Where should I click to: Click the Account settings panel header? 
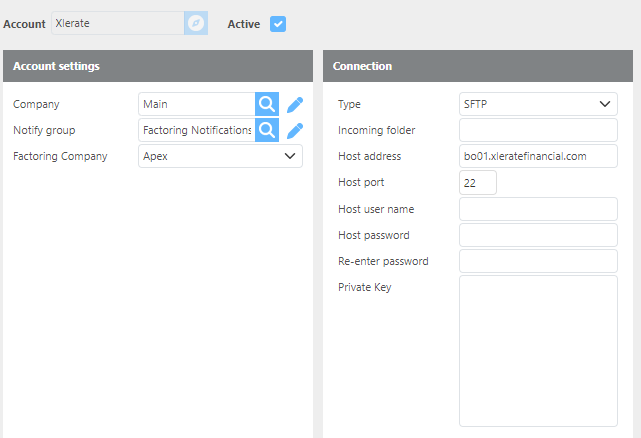pos(158,66)
